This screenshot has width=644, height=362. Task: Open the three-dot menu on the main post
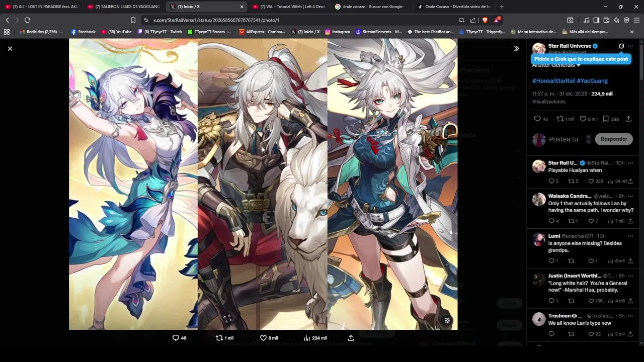click(x=630, y=46)
